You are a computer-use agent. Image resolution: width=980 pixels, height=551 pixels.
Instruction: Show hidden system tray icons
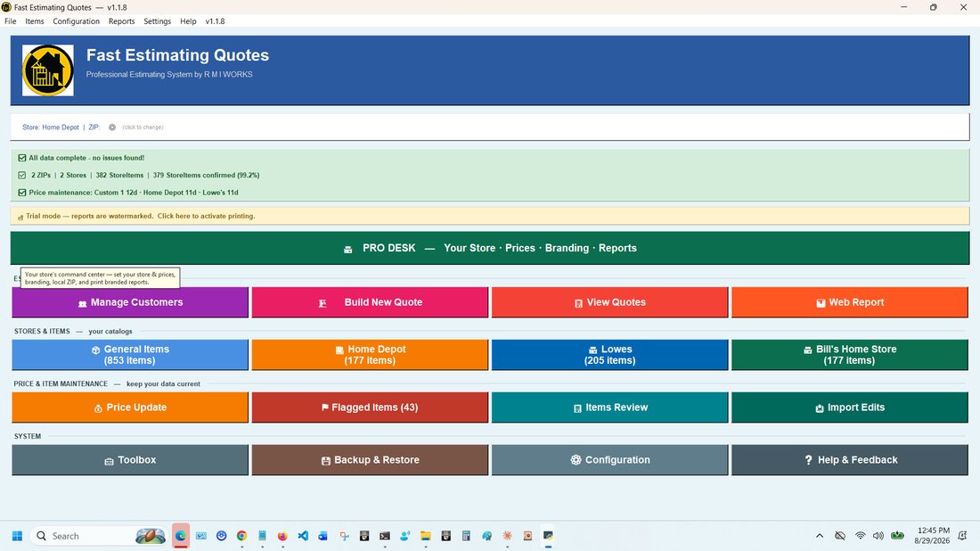pos(820,536)
